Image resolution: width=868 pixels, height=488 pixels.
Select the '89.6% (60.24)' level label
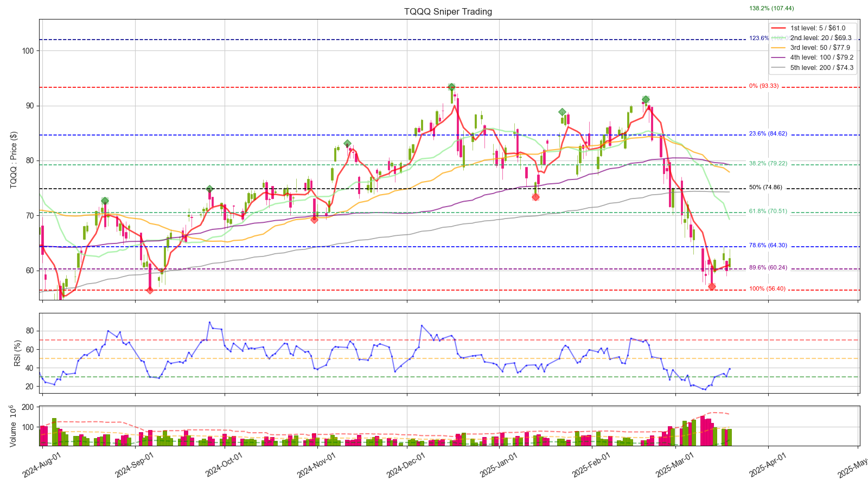pos(768,268)
